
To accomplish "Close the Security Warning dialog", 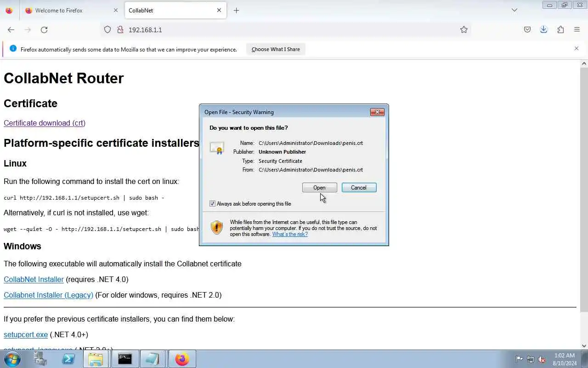I will click(377, 112).
